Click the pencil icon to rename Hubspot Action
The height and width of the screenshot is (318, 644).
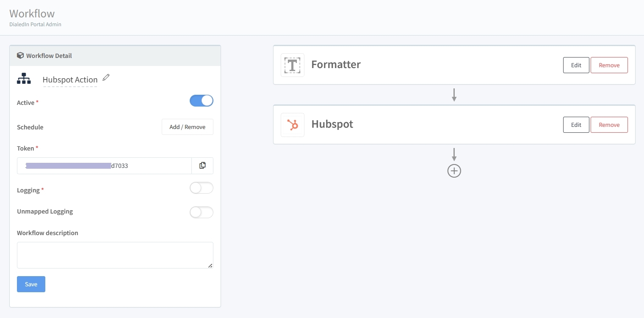pos(105,77)
